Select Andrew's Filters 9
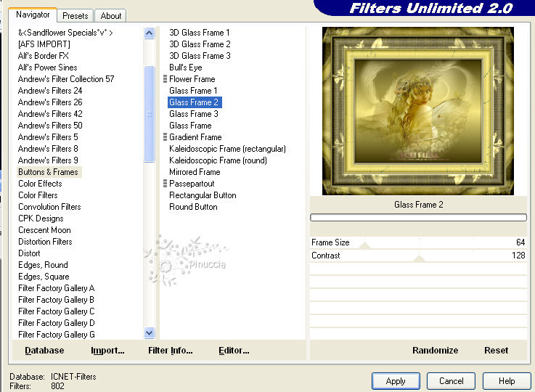Screen dimensions: 535x392 [48, 160]
